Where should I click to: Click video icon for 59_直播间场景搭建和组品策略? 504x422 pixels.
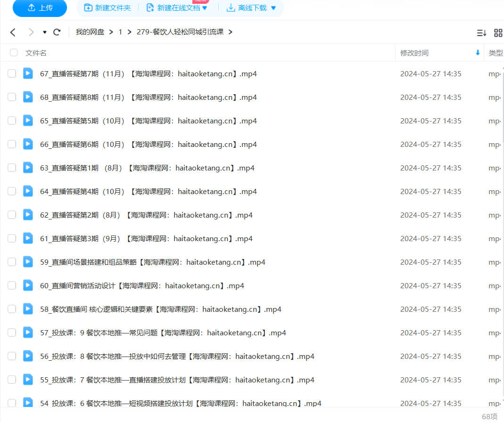click(x=28, y=262)
